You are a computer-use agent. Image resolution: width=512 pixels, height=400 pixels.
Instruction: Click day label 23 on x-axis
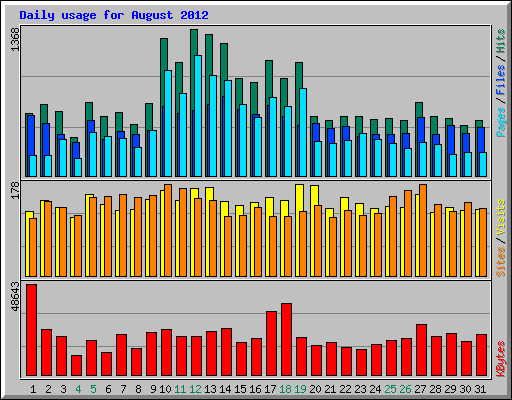(360, 389)
